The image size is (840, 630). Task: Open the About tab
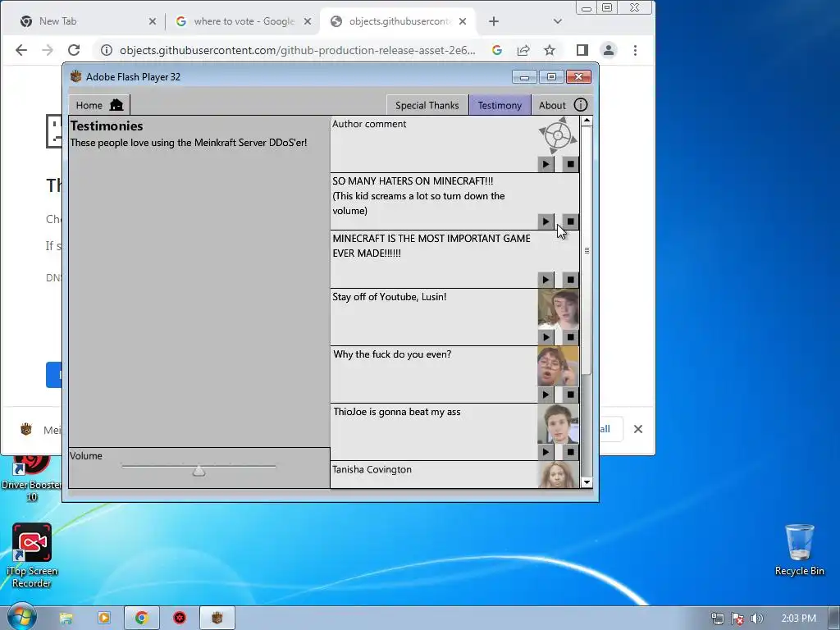pos(562,105)
